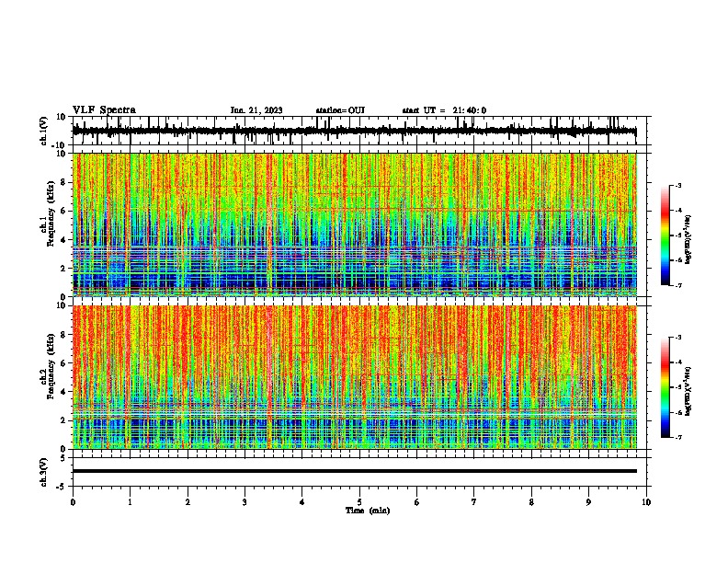This screenshot has height=563, width=728.
Task: Click the "ch.1(V)" waveform axis label
Action: (44, 131)
